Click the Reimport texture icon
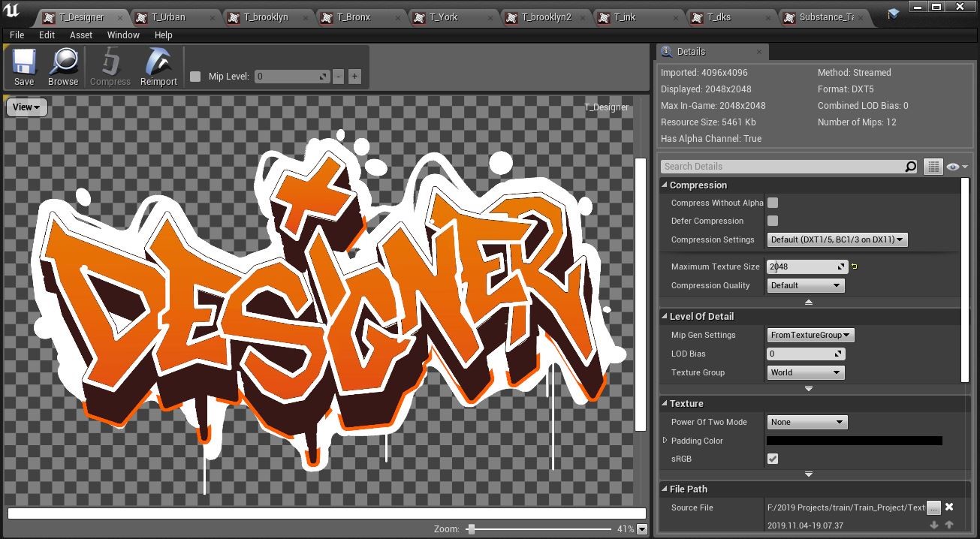This screenshot has width=980, height=539. (158, 67)
